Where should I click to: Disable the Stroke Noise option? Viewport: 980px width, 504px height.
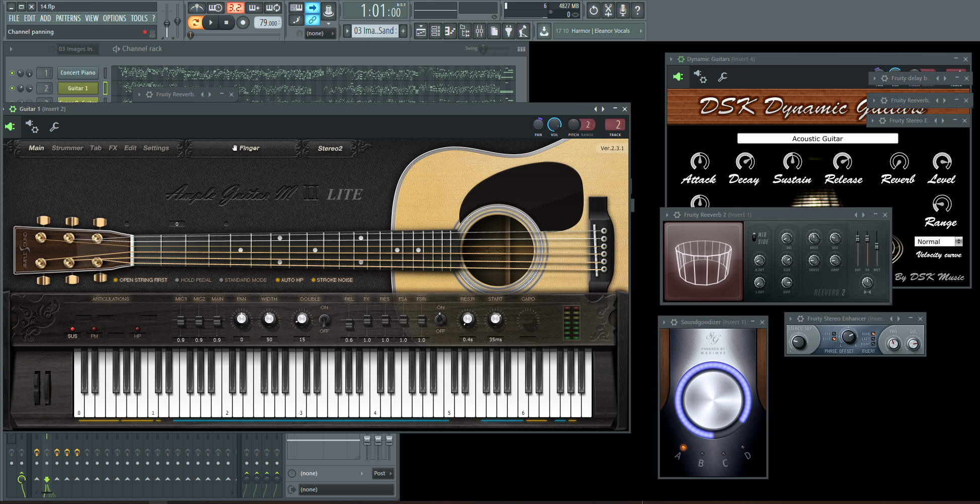[x=331, y=280]
